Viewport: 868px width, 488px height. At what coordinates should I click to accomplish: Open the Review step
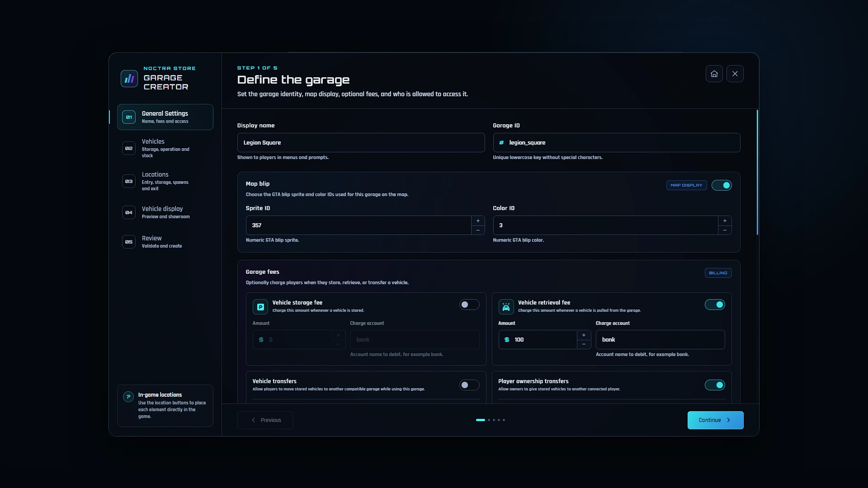165,242
